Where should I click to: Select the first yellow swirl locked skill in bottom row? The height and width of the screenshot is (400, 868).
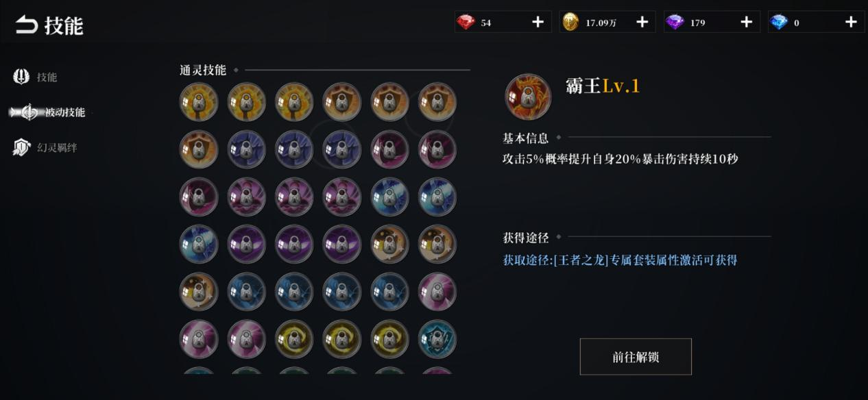(294, 339)
